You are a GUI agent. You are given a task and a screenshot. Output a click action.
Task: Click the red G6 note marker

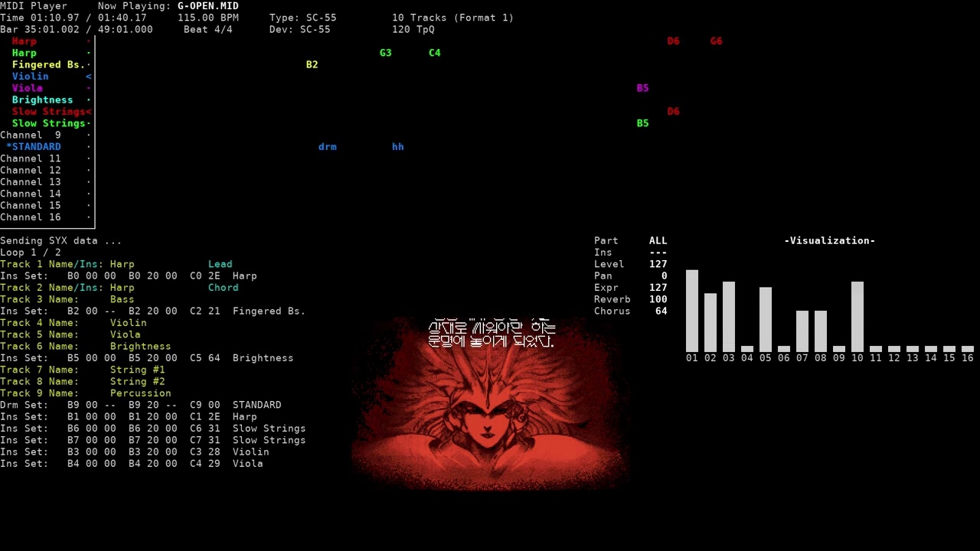pos(717,41)
